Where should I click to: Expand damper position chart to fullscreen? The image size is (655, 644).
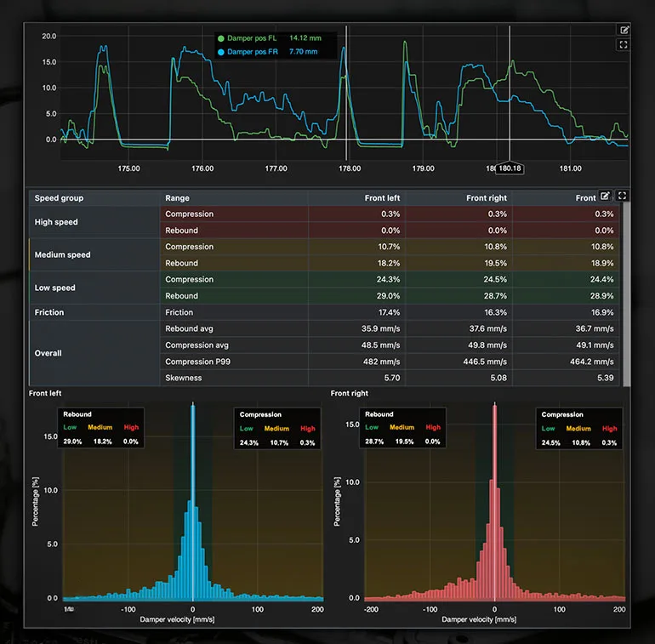tap(624, 45)
